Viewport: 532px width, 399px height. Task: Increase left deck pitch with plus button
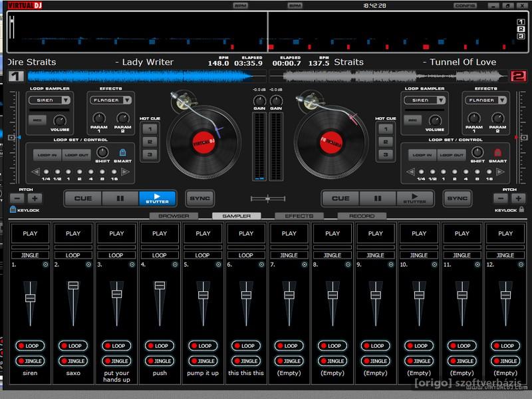click(x=35, y=198)
